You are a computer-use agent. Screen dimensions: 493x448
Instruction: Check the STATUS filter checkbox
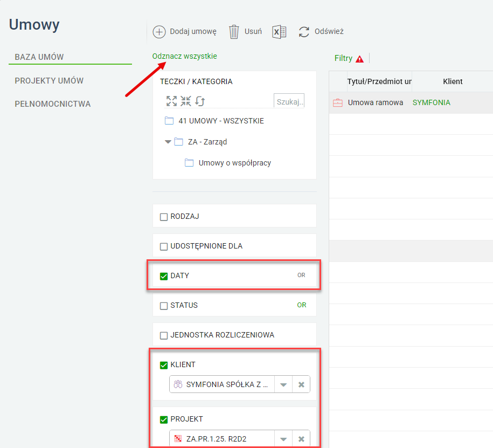tap(164, 306)
